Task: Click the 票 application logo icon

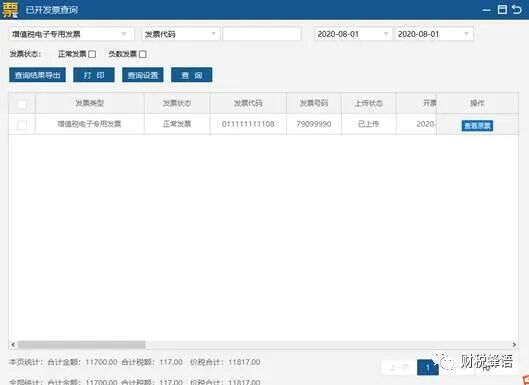Action: coord(10,9)
